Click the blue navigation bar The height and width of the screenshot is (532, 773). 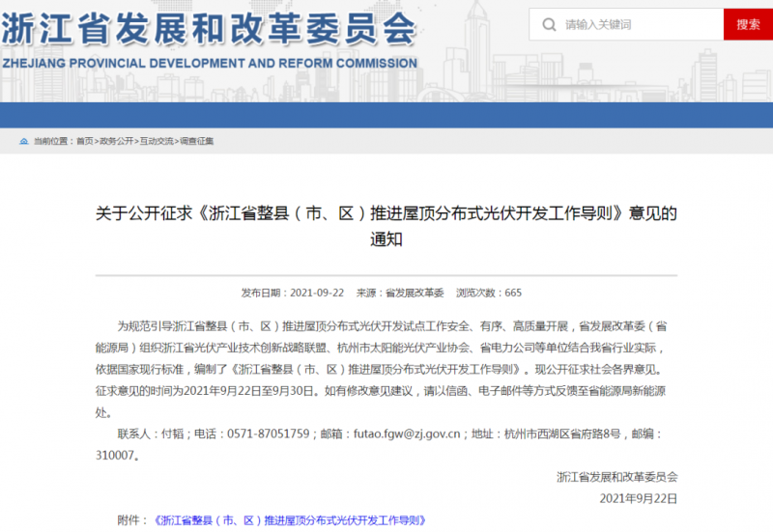tap(386, 115)
